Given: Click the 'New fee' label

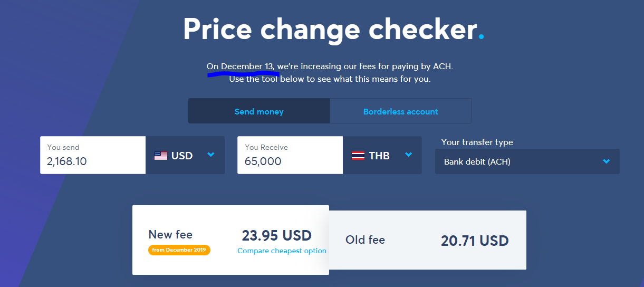Looking at the screenshot, I should tap(170, 234).
